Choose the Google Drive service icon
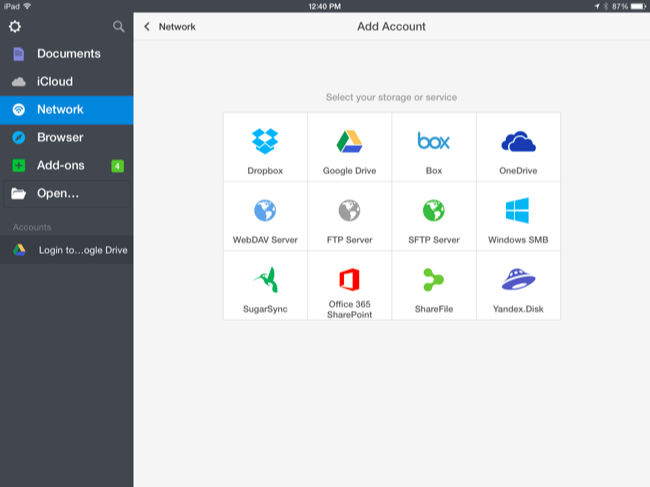The image size is (650, 487). click(x=349, y=142)
